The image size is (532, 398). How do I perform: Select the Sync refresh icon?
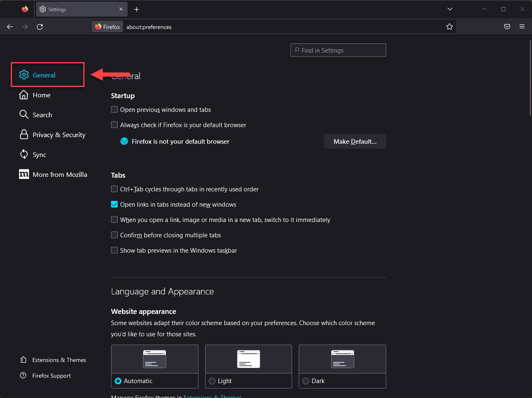coord(24,154)
